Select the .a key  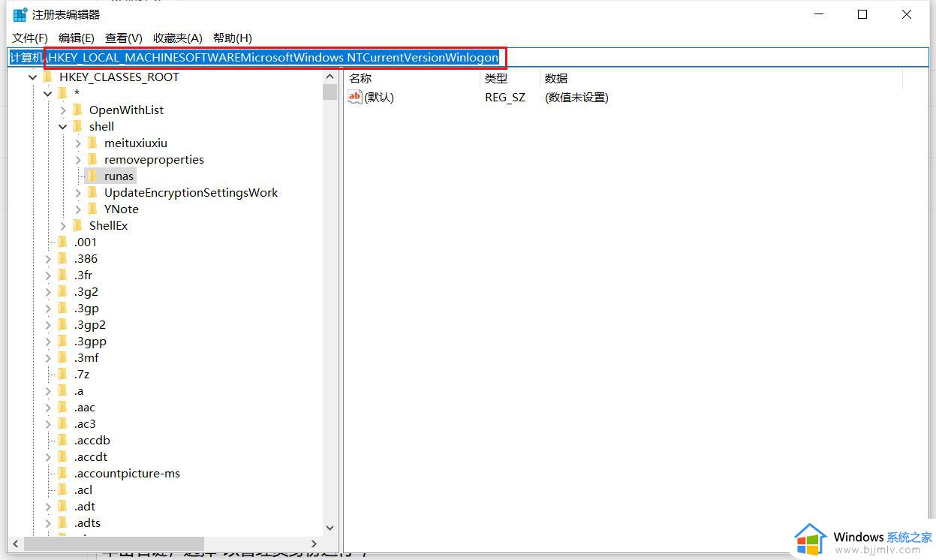(79, 390)
